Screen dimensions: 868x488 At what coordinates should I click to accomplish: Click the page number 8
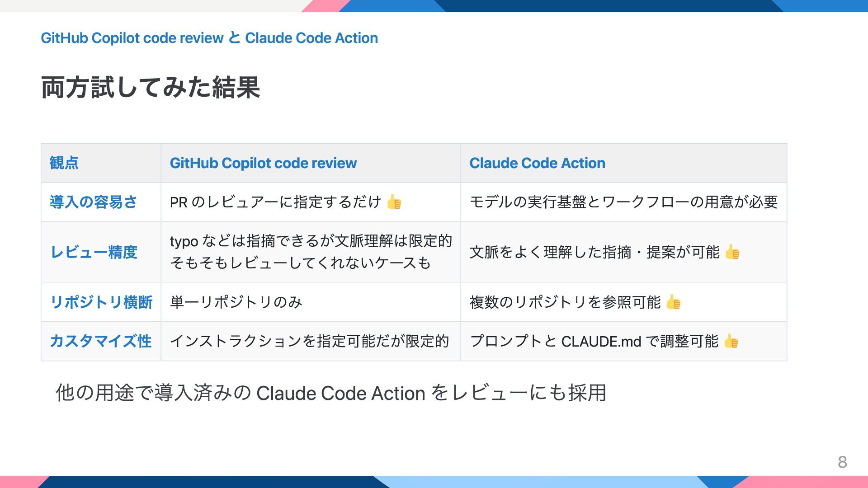tap(842, 462)
